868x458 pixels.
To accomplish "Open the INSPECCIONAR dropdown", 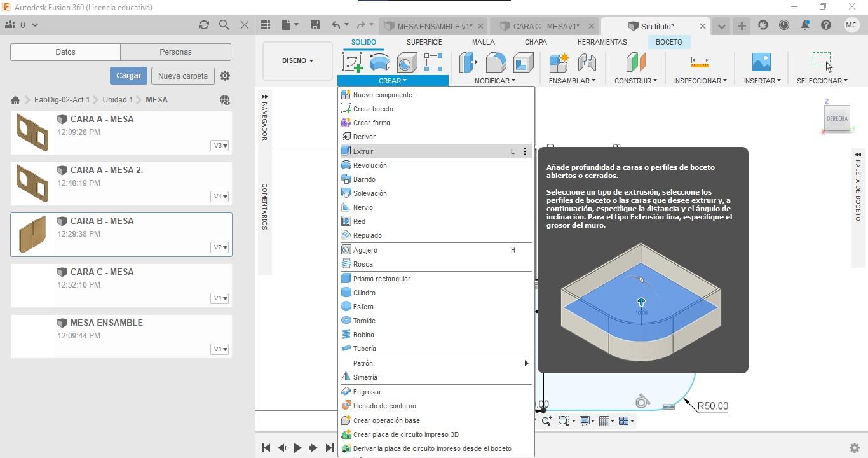I will coord(700,81).
